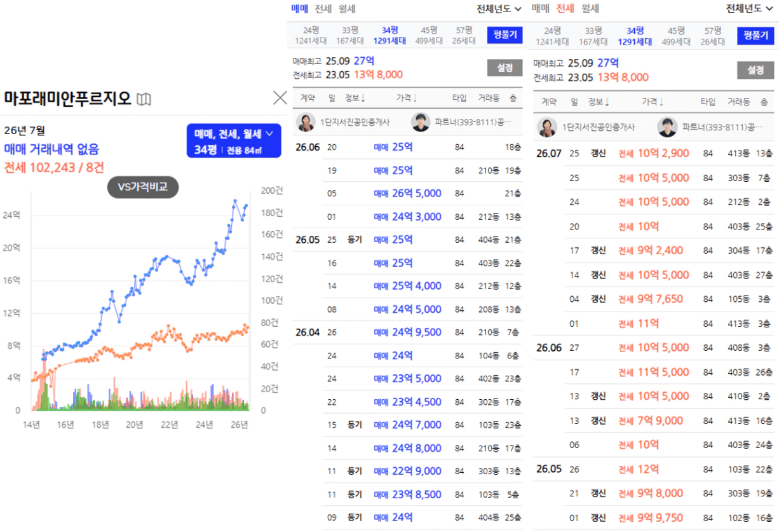Choose 33평 167세대 in right panel
This screenshot has height=532, width=779.
[593, 36]
